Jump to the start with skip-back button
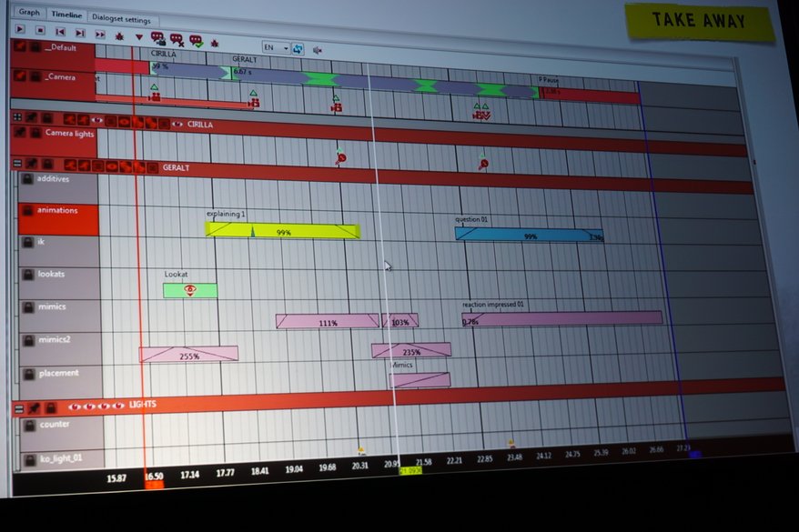 60,32
